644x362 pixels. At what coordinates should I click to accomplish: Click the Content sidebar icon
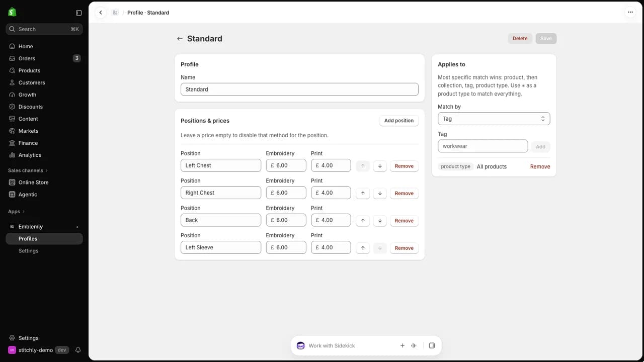pyautogui.click(x=13, y=119)
